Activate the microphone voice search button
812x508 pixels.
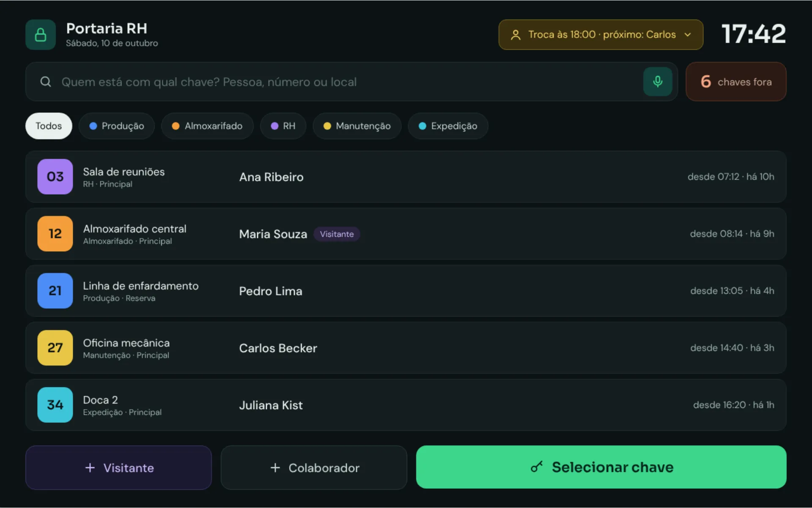point(658,82)
